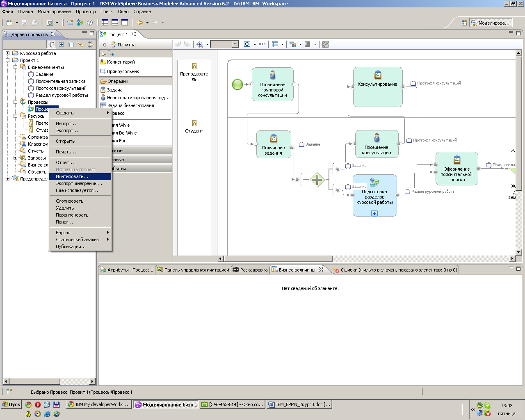The width and height of the screenshot is (525, 420).
Task: Apply the four-pane layout icon
Action: [x=105, y=23]
